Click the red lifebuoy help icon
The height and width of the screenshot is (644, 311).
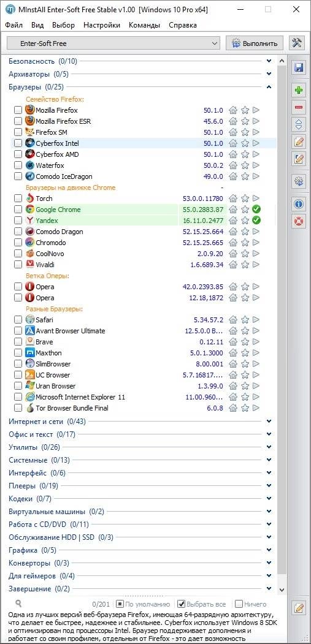point(299,221)
